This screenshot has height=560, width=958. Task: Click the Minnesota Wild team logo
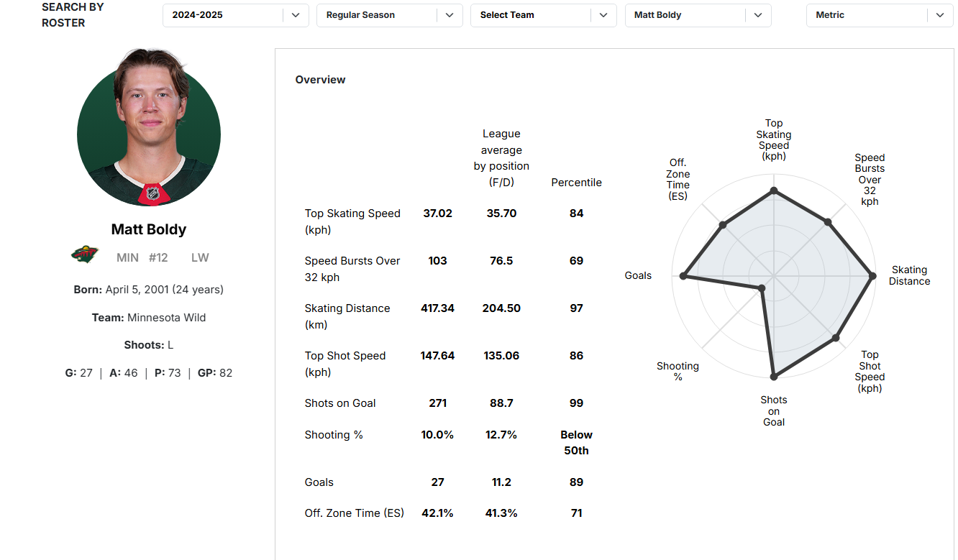pyautogui.click(x=84, y=254)
